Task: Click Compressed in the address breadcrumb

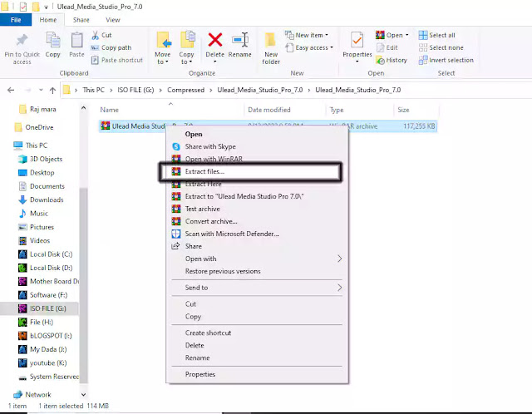Action: (x=185, y=90)
